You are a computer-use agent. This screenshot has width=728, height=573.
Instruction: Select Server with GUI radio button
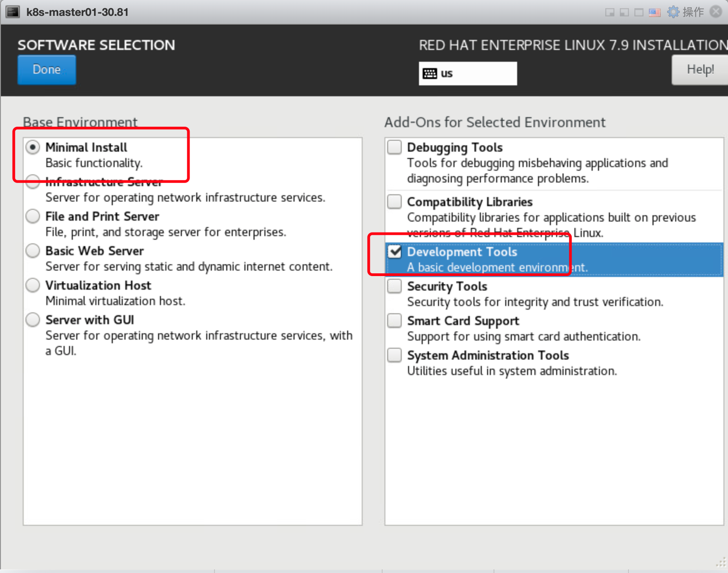coord(33,320)
